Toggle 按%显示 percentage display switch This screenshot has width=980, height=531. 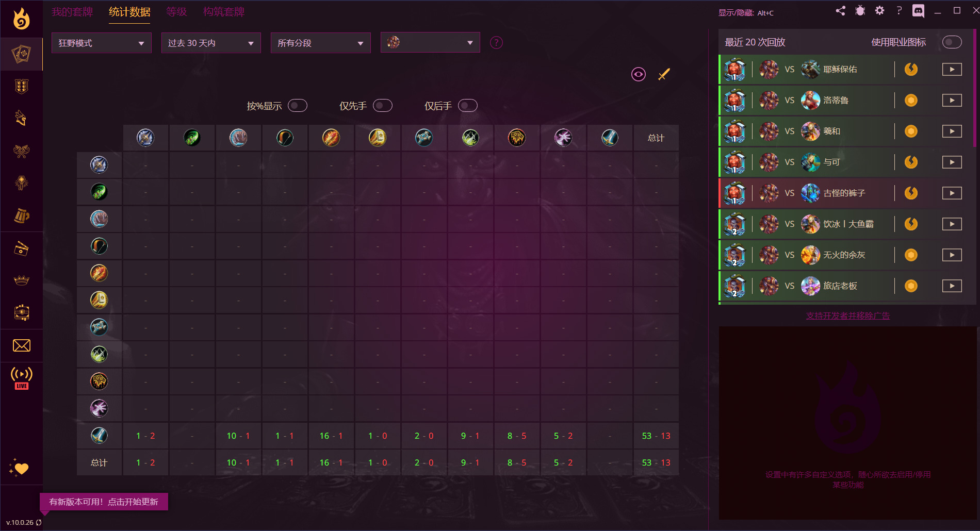pos(298,106)
